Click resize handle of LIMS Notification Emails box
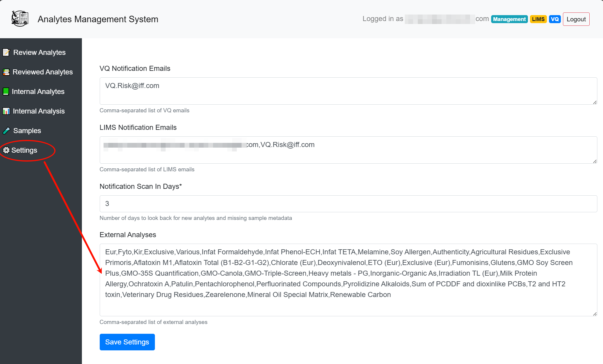 click(595, 161)
